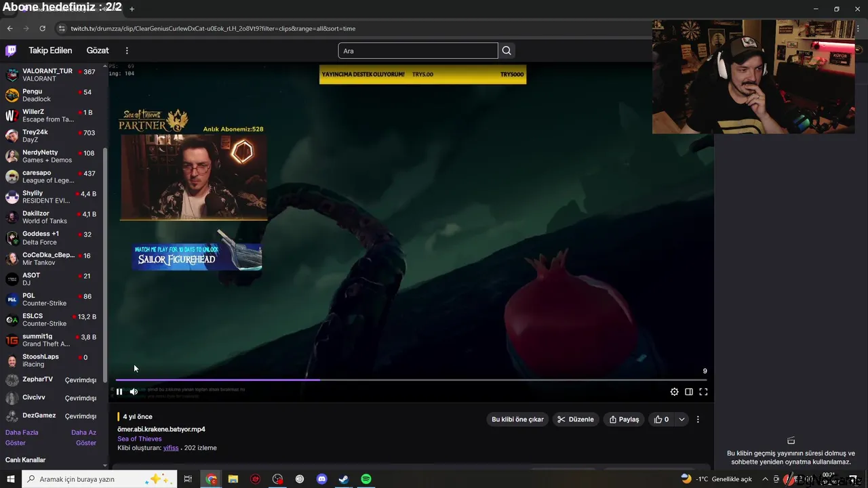Go back in browser history
Viewport: 868px width, 488px height.
pos(9,28)
